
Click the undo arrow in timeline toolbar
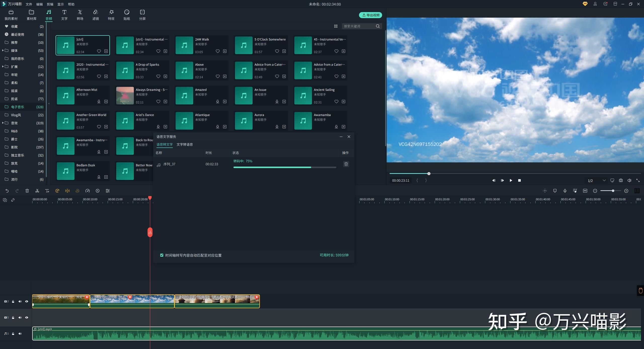(x=7, y=191)
